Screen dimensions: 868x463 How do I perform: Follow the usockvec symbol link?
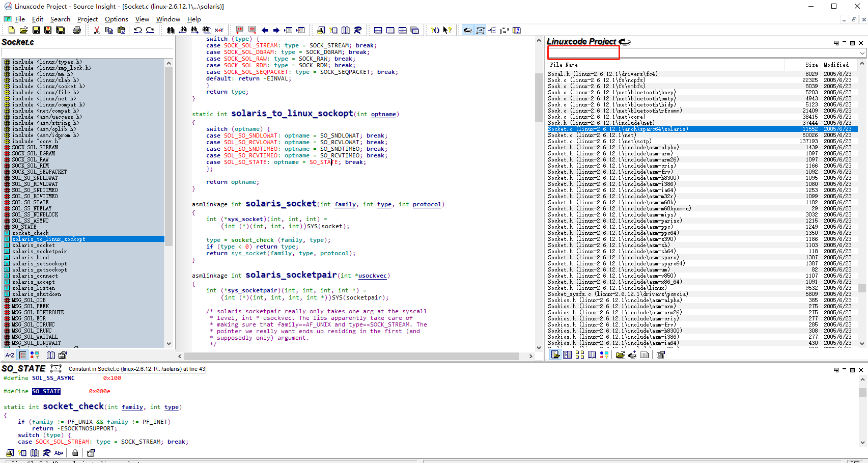[x=373, y=276]
